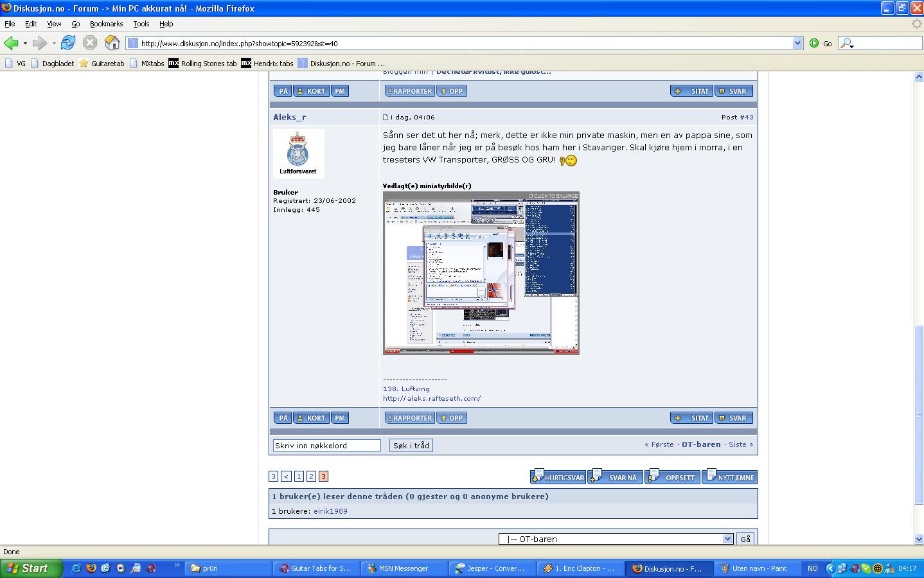The height and width of the screenshot is (578, 924).
Task: Click the Aleks_r Luftforsvaret avatar image
Action: click(x=298, y=153)
